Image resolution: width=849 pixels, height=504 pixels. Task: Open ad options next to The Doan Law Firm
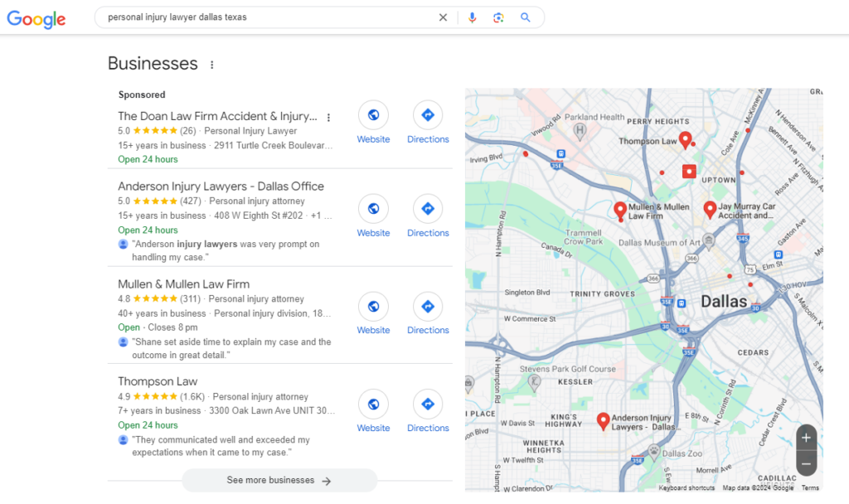pos(328,117)
